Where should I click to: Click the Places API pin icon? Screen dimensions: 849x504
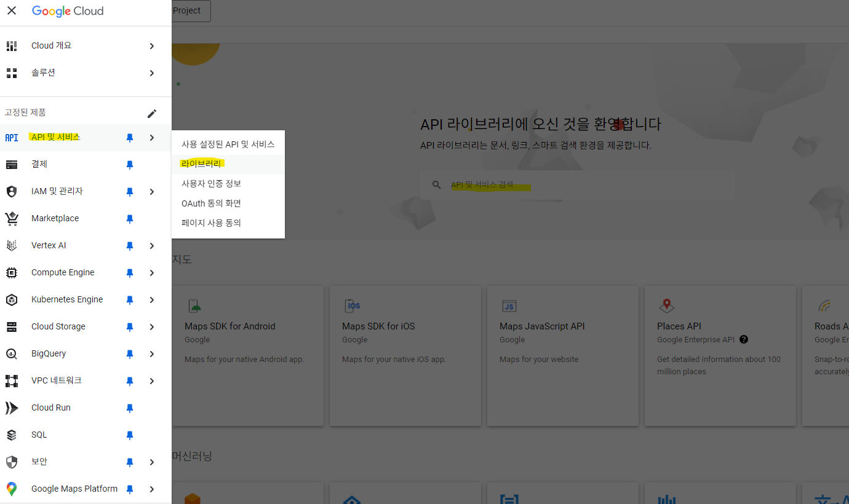tap(666, 305)
